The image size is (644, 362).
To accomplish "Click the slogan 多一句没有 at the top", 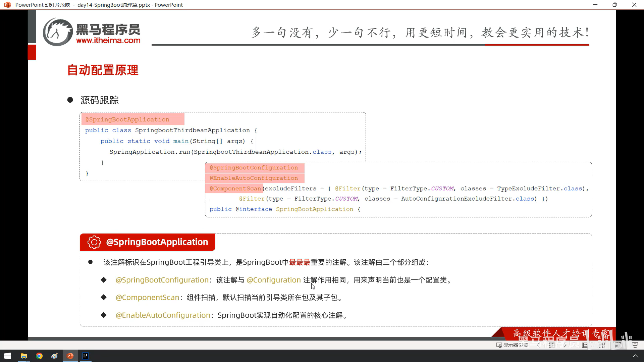I will [283, 33].
